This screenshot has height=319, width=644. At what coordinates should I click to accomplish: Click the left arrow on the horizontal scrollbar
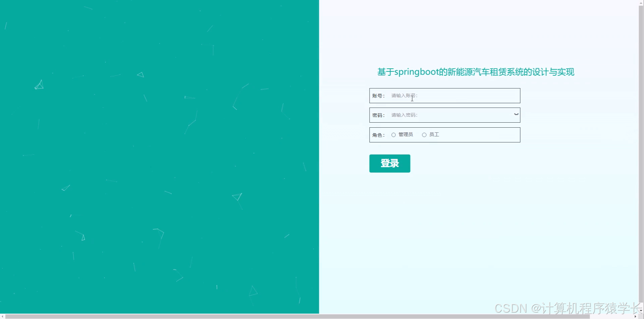tap(3, 316)
